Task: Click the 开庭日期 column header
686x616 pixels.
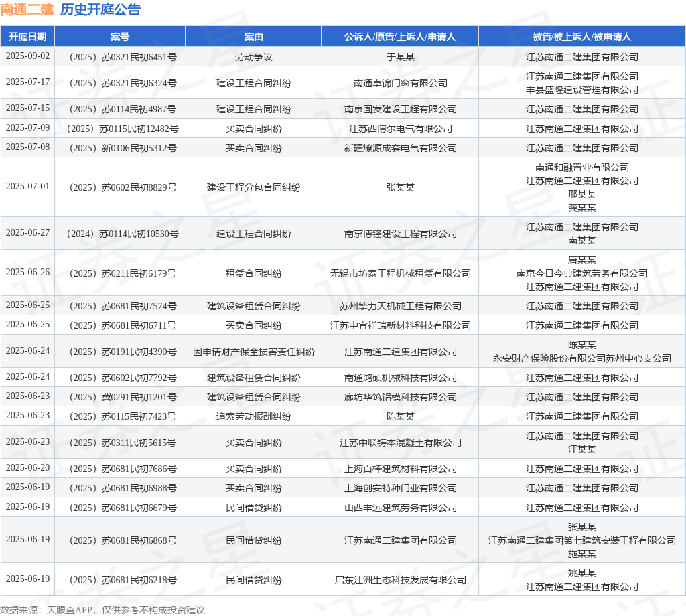Action: coord(27,37)
